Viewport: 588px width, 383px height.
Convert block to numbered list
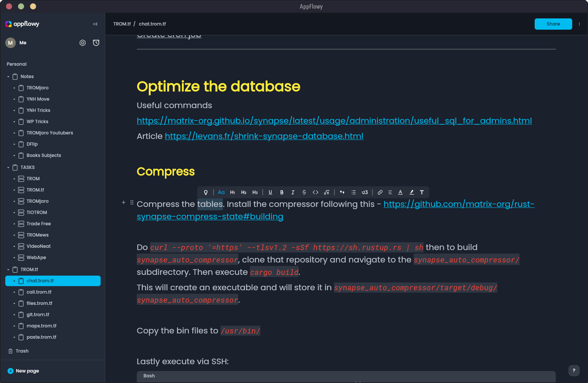coord(364,192)
